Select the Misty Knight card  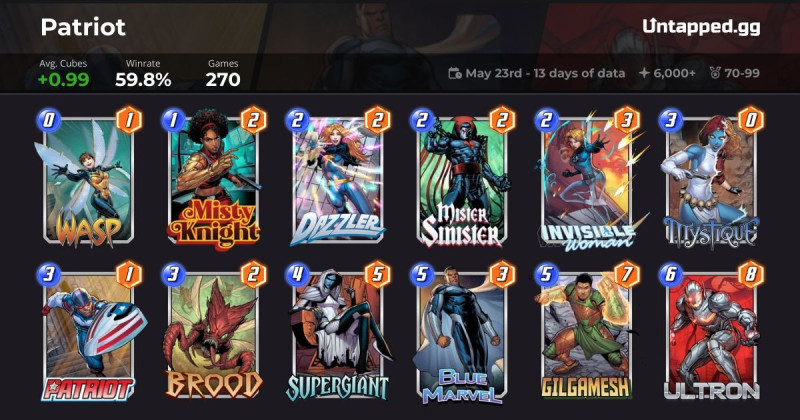[x=213, y=179]
